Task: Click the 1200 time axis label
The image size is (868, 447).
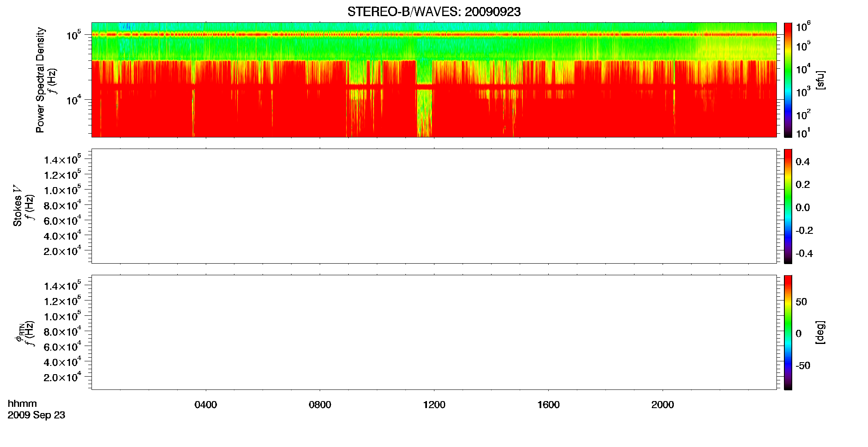Action: [x=434, y=405]
